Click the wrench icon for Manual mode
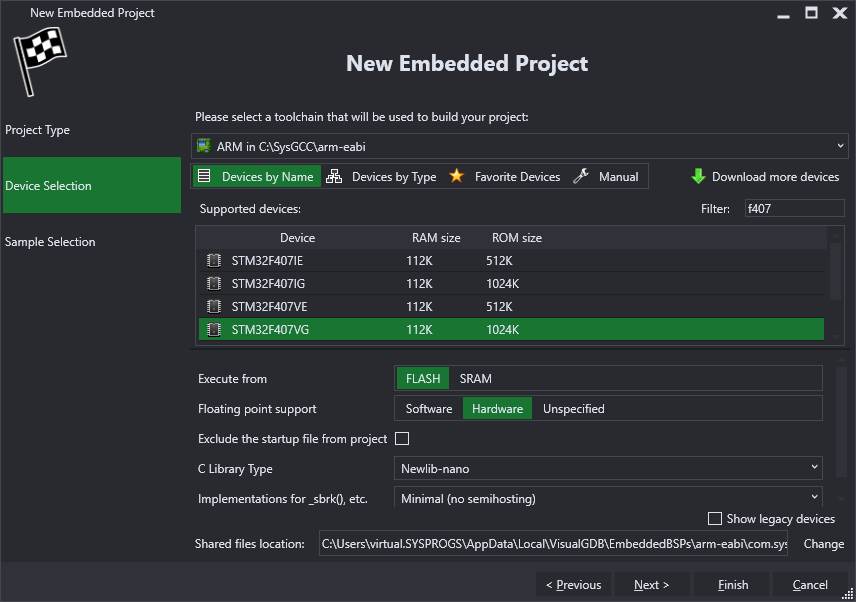This screenshot has height=602, width=856. click(581, 176)
